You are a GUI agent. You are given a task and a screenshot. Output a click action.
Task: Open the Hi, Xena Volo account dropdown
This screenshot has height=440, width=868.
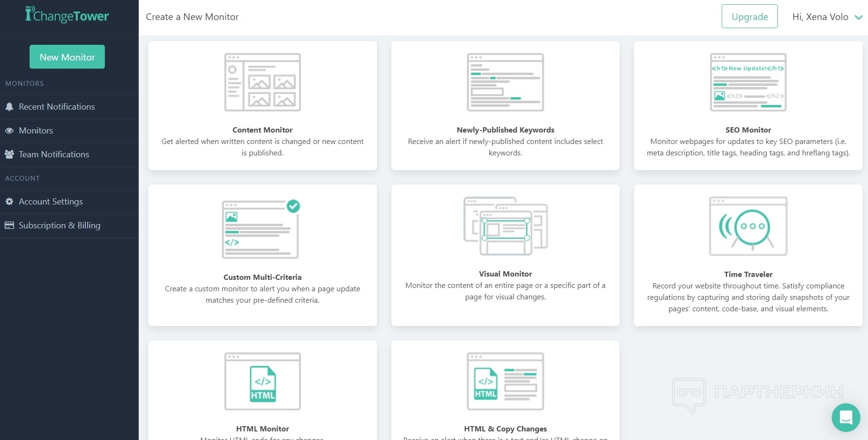pyautogui.click(x=820, y=17)
